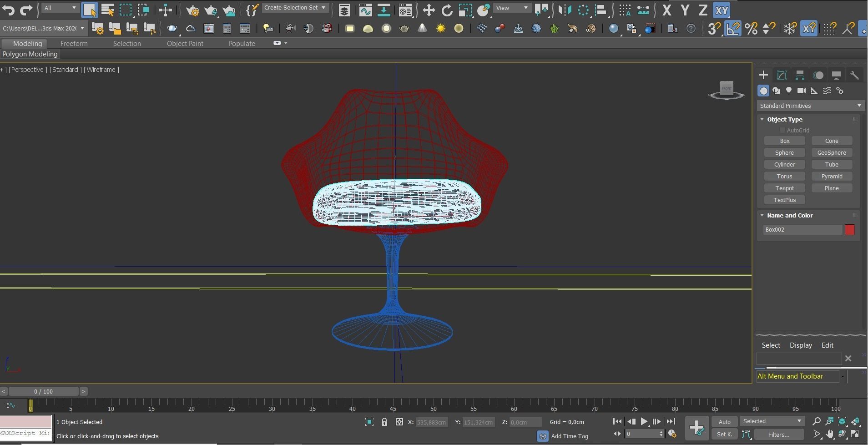Toggle the 3D Snaps button
This screenshot has height=445, width=868.
[714, 28]
